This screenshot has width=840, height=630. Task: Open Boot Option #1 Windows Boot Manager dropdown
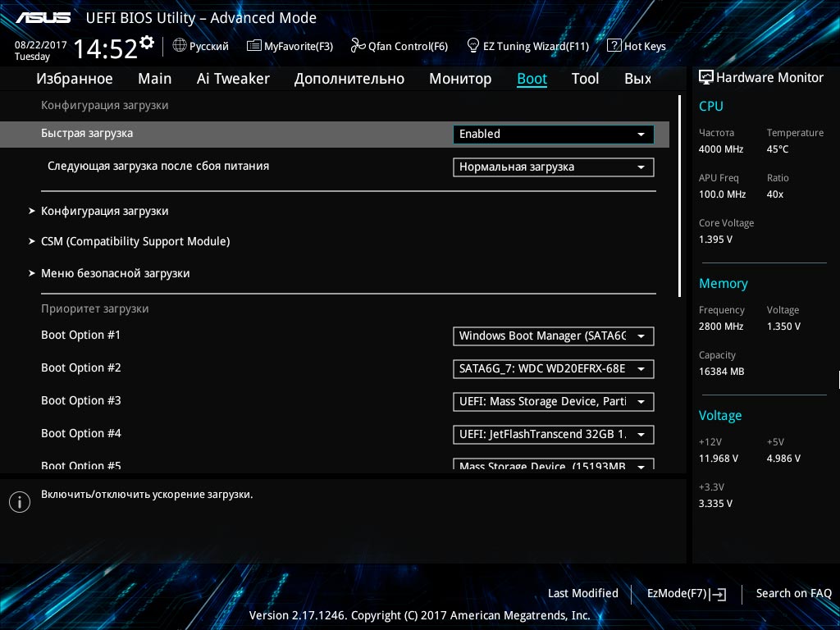tap(554, 336)
